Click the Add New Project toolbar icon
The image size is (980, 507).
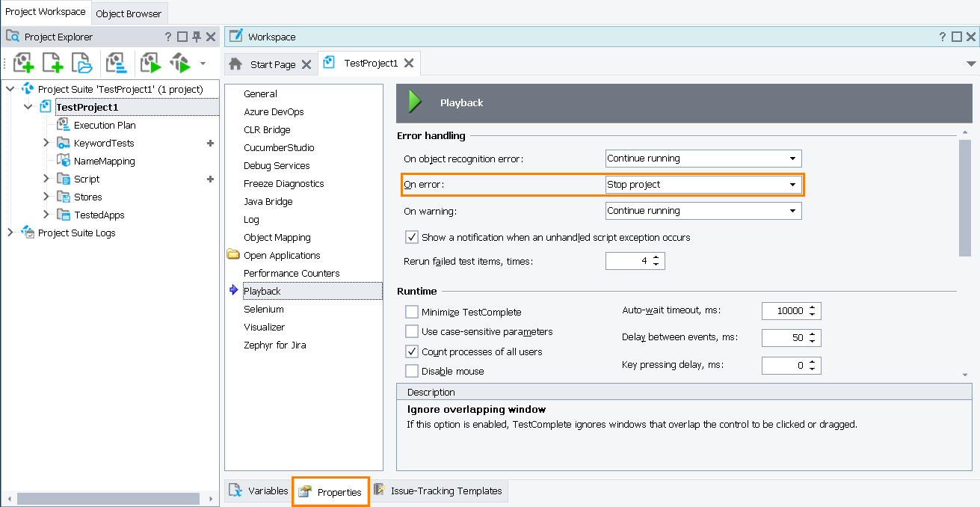tap(24, 63)
